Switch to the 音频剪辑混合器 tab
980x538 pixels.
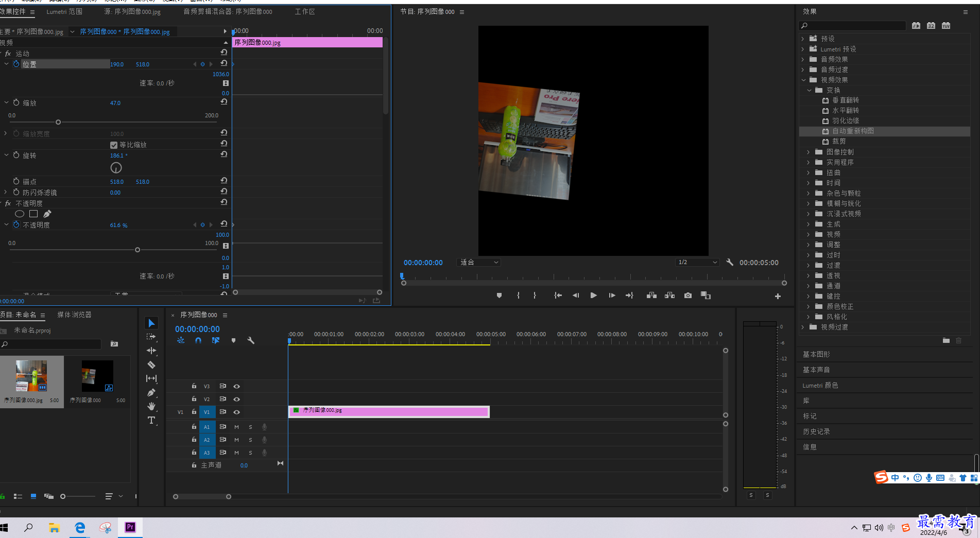click(228, 11)
